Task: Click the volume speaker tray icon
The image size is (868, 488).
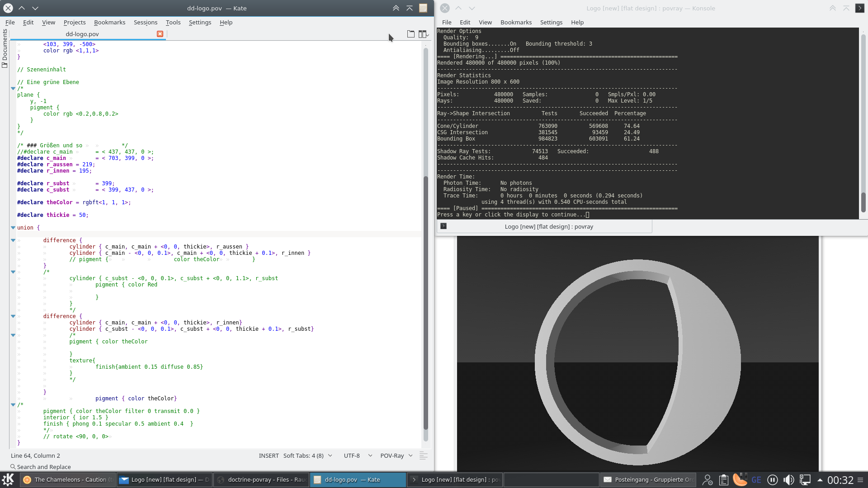Action: pos(788,480)
